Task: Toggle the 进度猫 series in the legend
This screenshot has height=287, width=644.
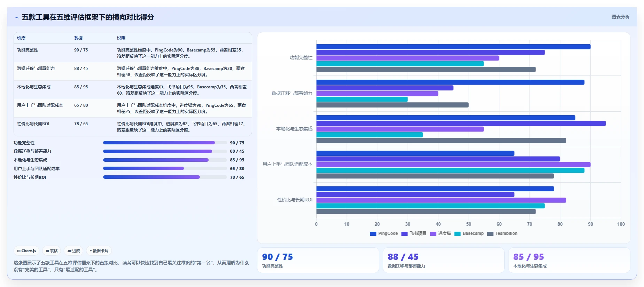Action: point(440,233)
